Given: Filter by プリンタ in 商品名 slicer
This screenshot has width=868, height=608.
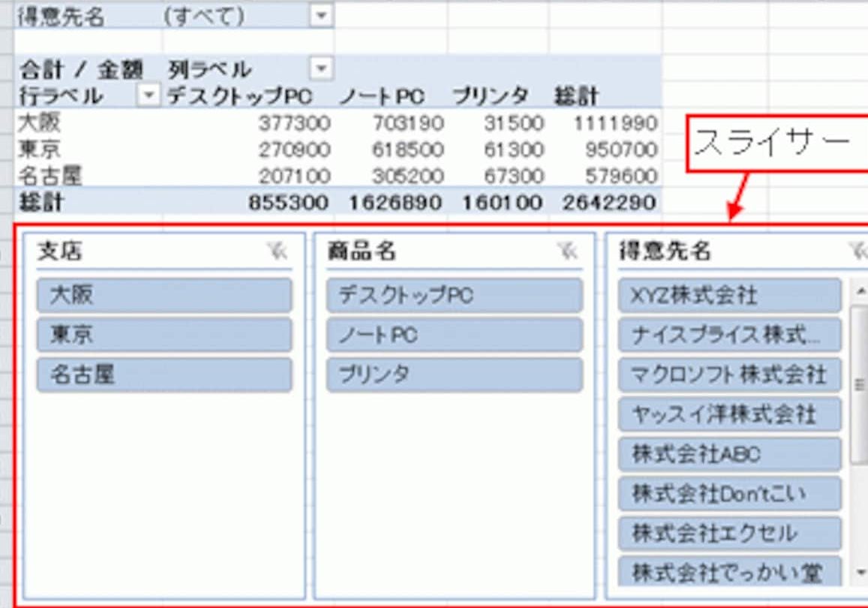Looking at the screenshot, I should (454, 375).
